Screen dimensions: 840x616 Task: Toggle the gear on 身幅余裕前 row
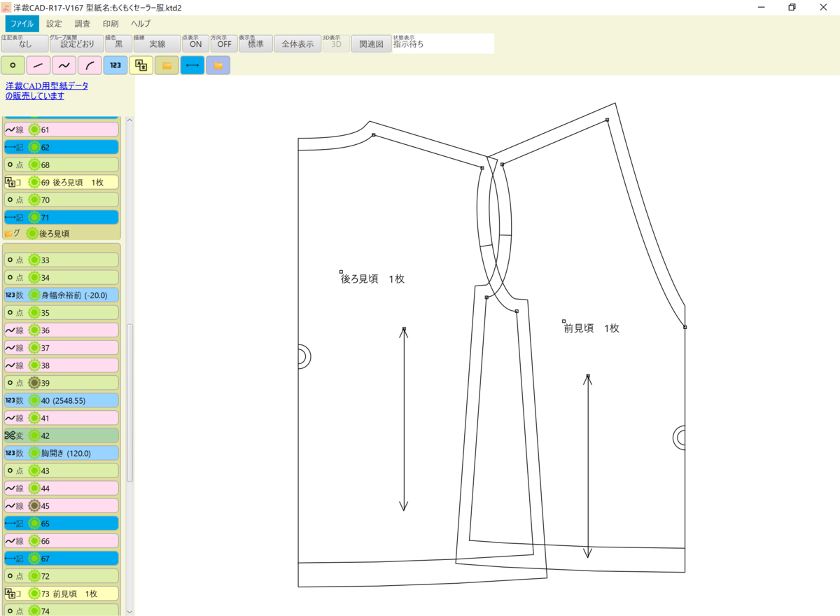tap(34, 295)
